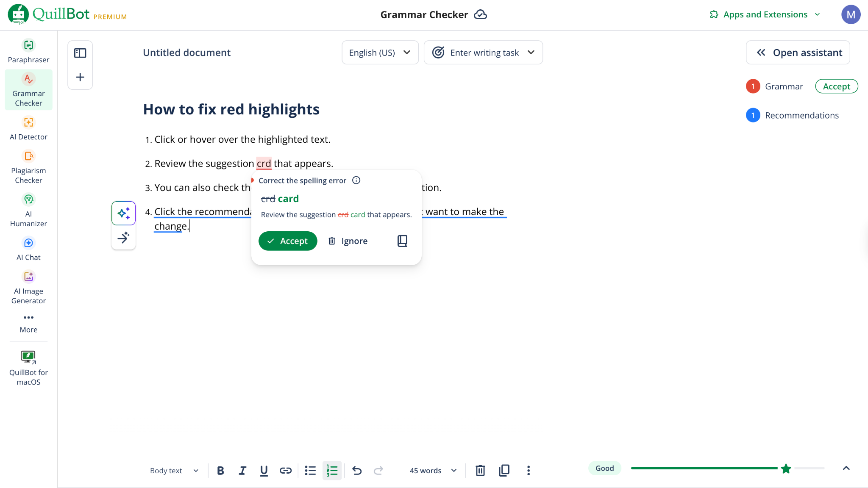The image size is (868, 488).
Task: Open the dictionary icon in the suggestion popup
Action: point(401,241)
